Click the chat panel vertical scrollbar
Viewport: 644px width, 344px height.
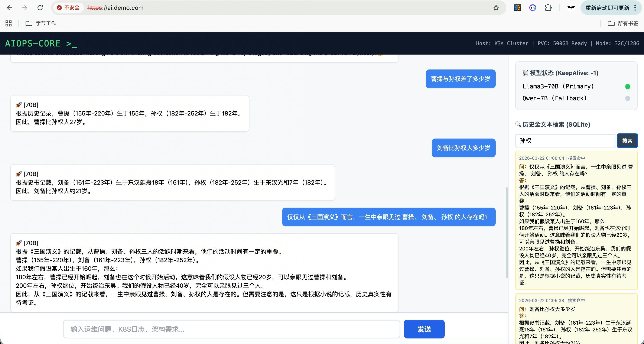[507, 233]
